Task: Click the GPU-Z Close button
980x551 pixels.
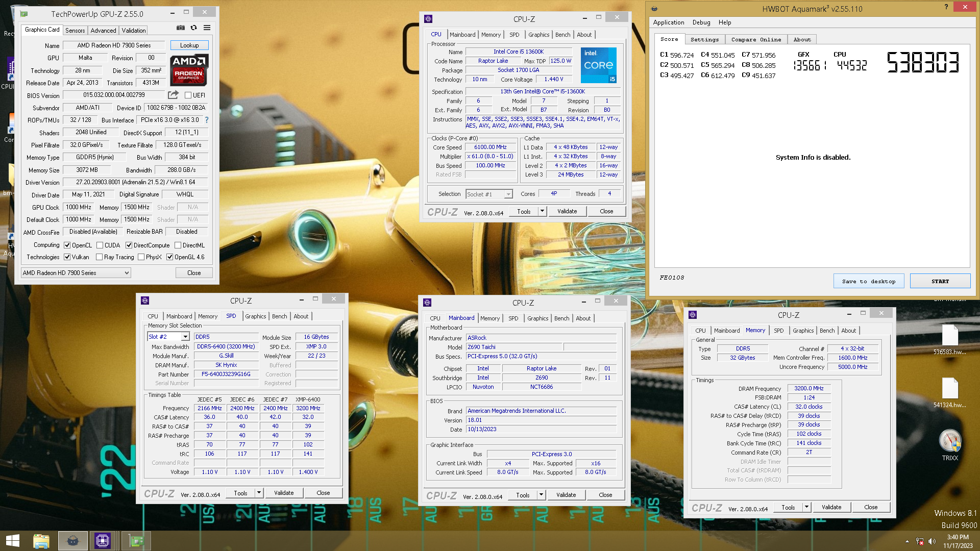Action: tap(194, 273)
